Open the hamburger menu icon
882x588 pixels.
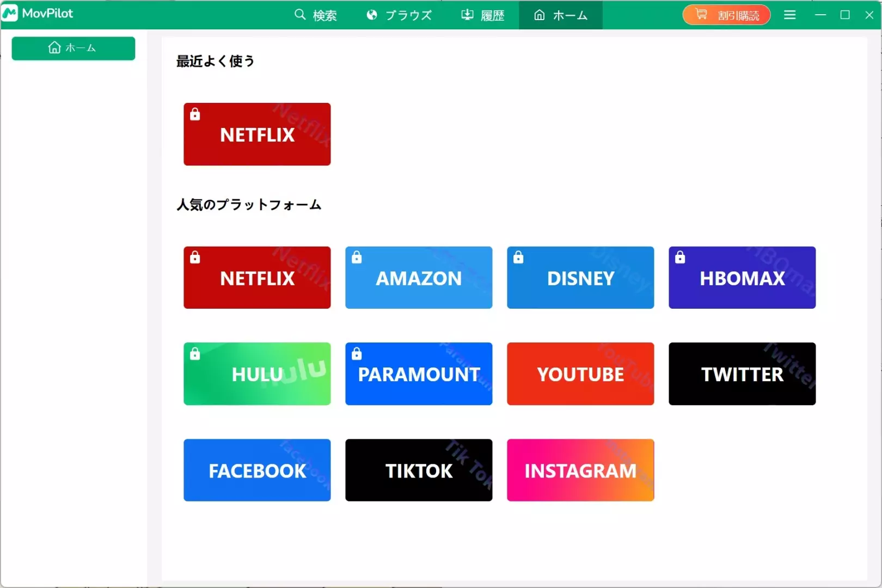point(790,15)
